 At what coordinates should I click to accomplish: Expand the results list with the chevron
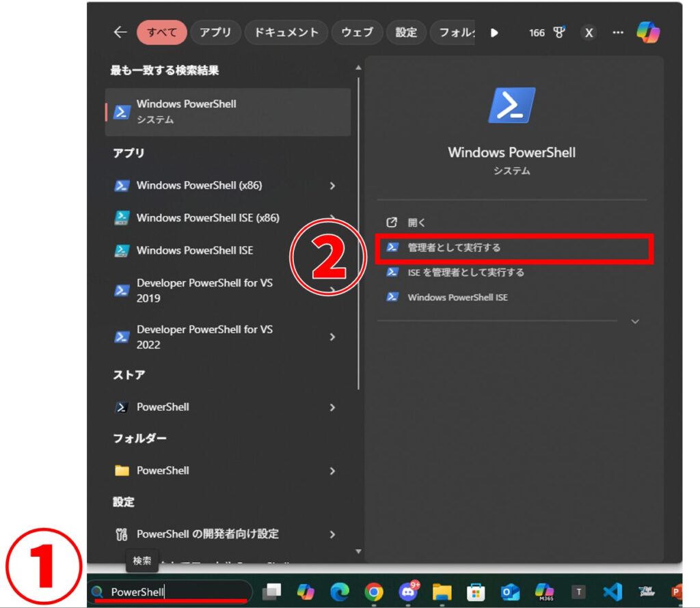click(635, 321)
